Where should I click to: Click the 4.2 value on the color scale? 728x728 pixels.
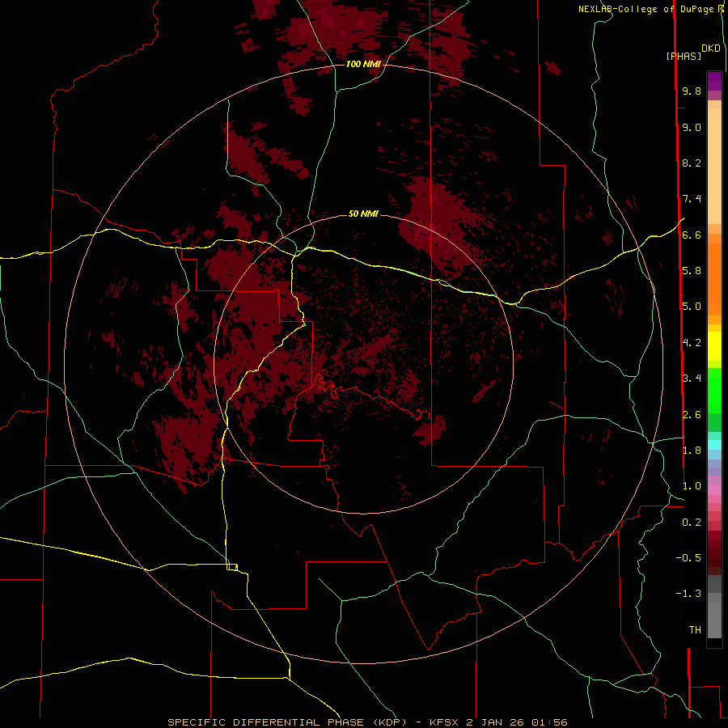[692, 343]
